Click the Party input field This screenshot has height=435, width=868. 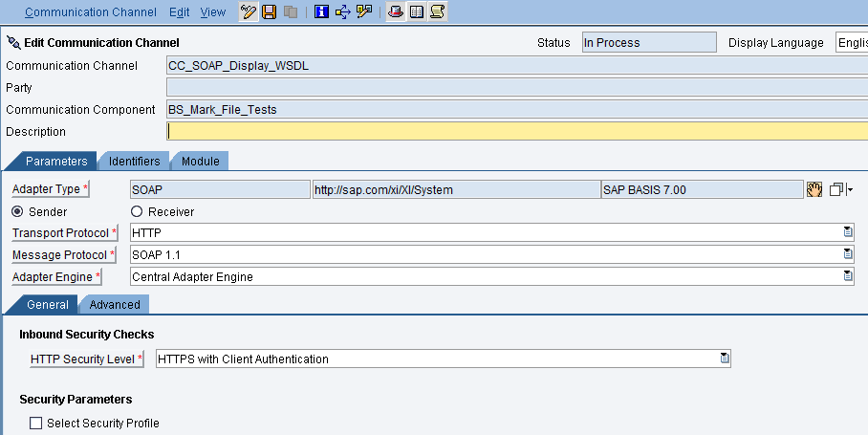pyautogui.click(x=517, y=87)
